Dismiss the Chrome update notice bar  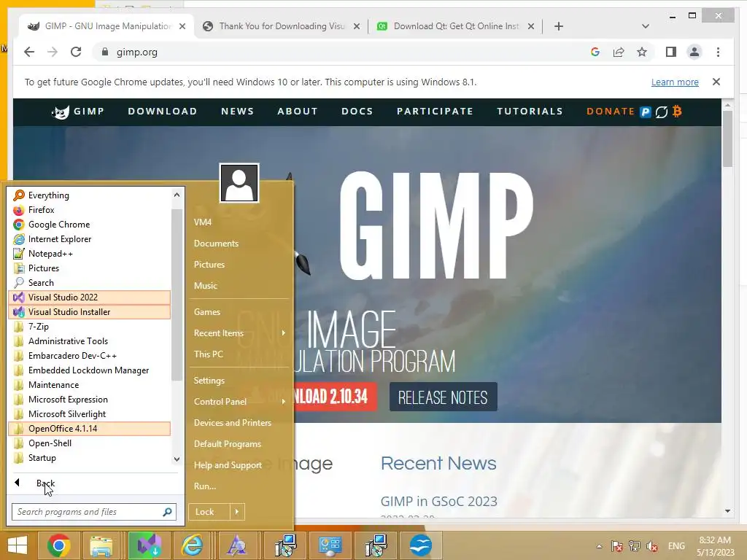tap(716, 82)
